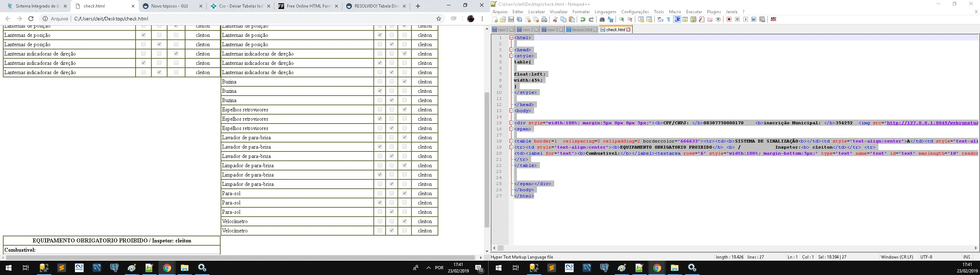Screen dimensions: 980x275
Task: Bookmark this page with the star icon
Action: 439,19
